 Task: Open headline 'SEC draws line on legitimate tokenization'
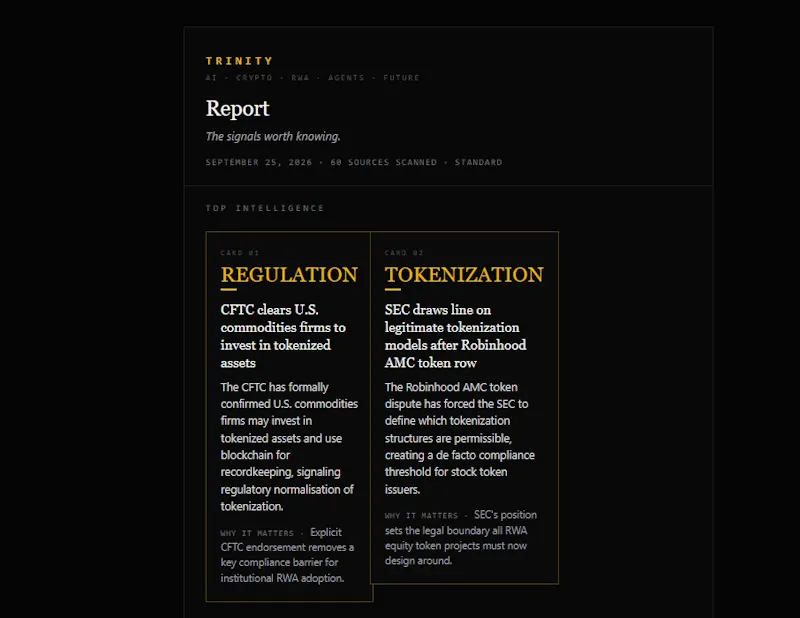[456, 336]
